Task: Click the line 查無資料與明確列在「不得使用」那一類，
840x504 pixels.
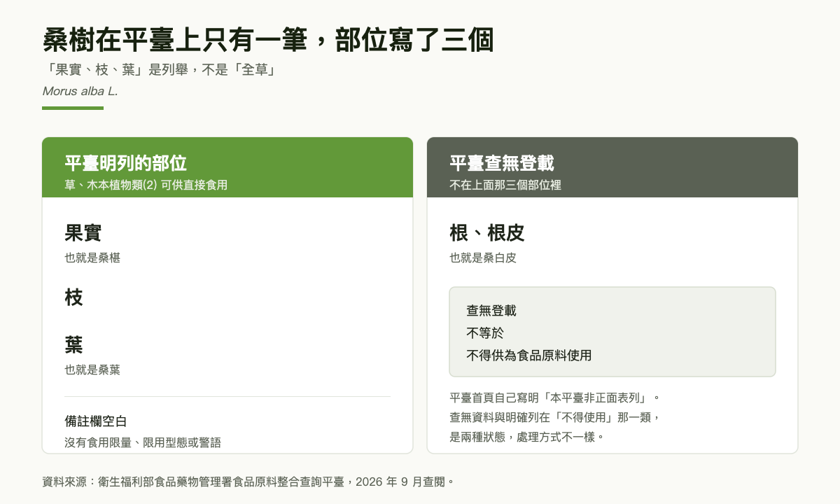Action: pyautogui.click(x=555, y=417)
